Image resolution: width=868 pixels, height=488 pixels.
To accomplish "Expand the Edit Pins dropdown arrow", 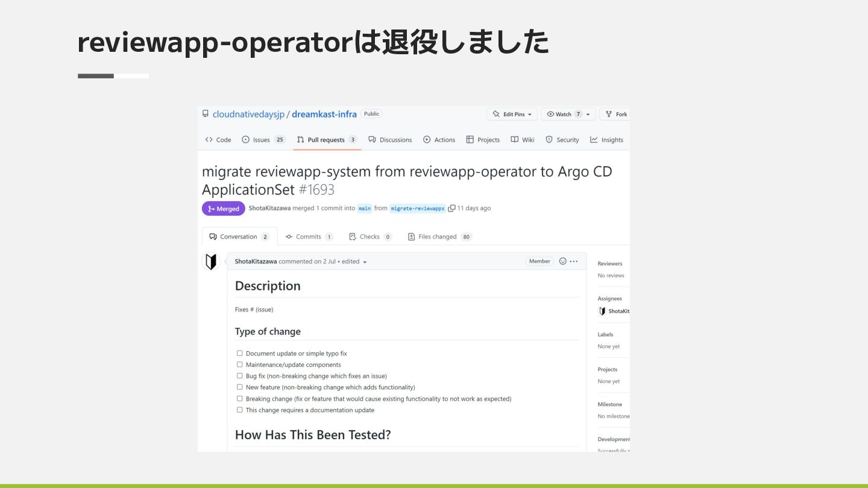I will pos(530,114).
